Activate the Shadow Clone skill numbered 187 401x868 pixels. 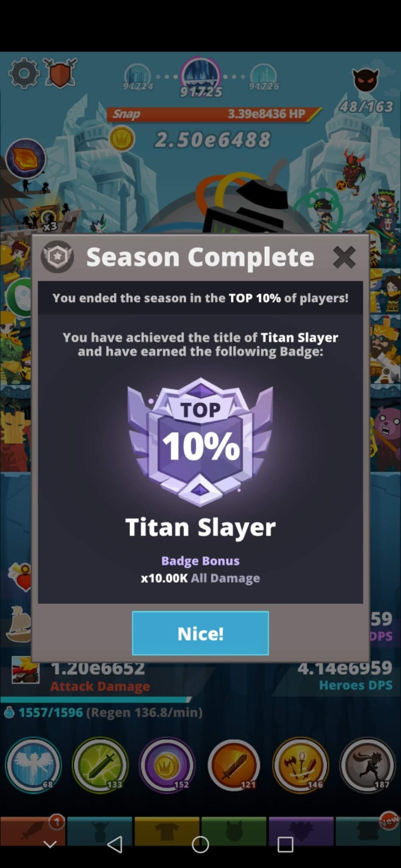point(367,765)
